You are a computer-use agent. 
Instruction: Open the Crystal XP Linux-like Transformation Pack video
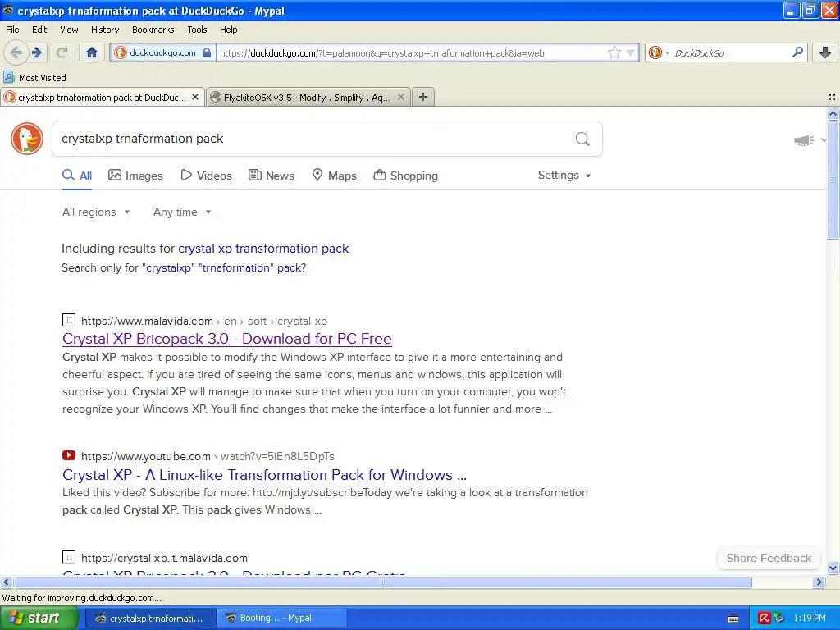click(264, 475)
